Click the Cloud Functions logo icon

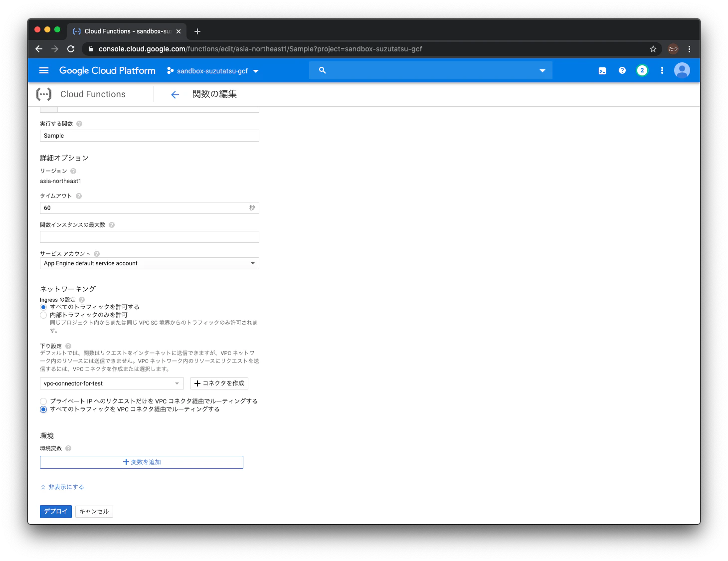click(x=44, y=94)
